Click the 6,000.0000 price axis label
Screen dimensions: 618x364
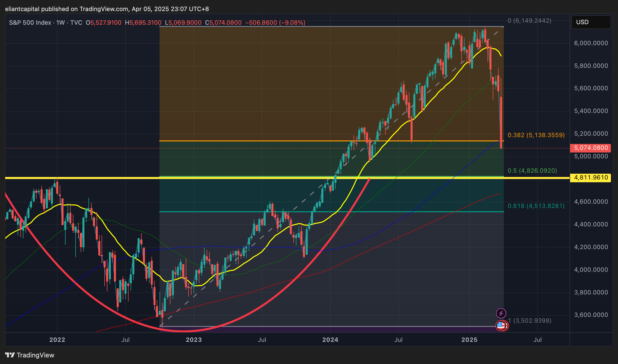(x=591, y=43)
